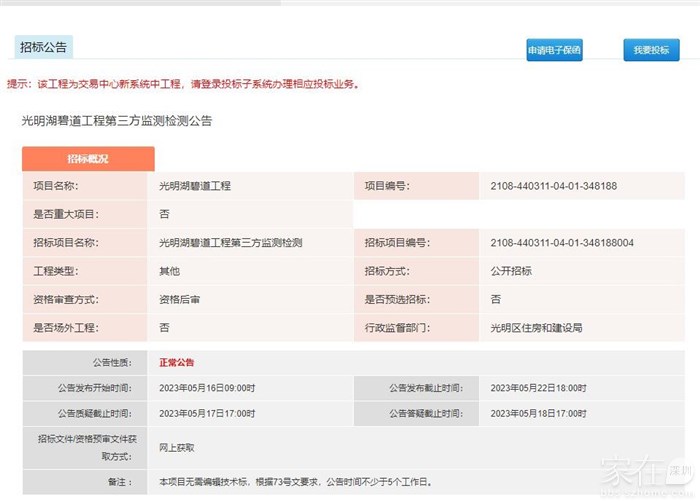Screen dimensions: 700x501
Task: Click the 招标项目名称 value cell
Action: point(231,243)
